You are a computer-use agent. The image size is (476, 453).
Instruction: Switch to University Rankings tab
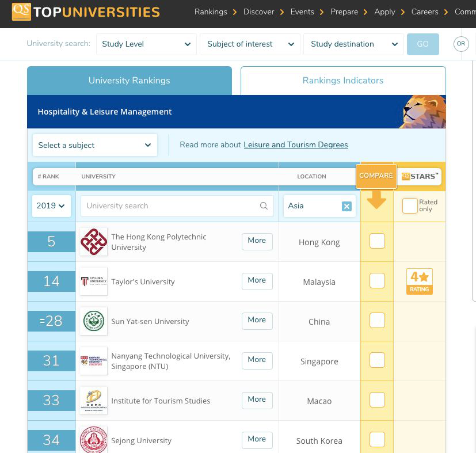pyautogui.click(x=130, y=81)
